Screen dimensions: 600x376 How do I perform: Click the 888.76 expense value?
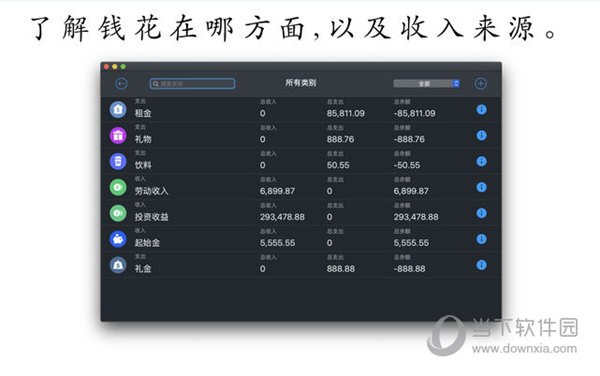[340, 139]
